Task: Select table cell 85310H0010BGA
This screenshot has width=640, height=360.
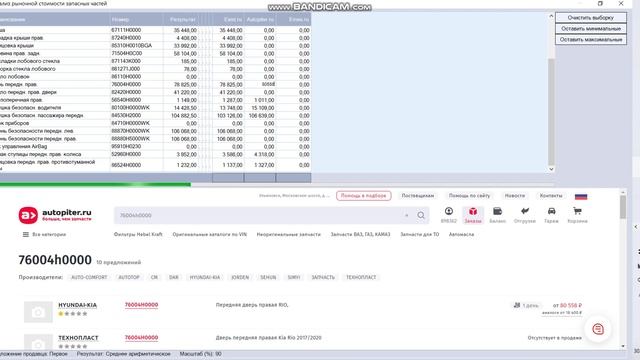Action: (136, 46)
